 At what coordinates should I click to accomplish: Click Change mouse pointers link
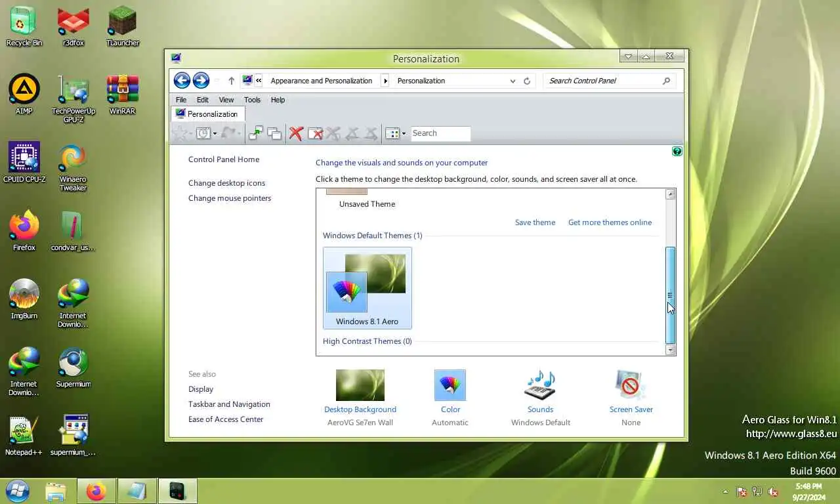[x=230, y=198]
